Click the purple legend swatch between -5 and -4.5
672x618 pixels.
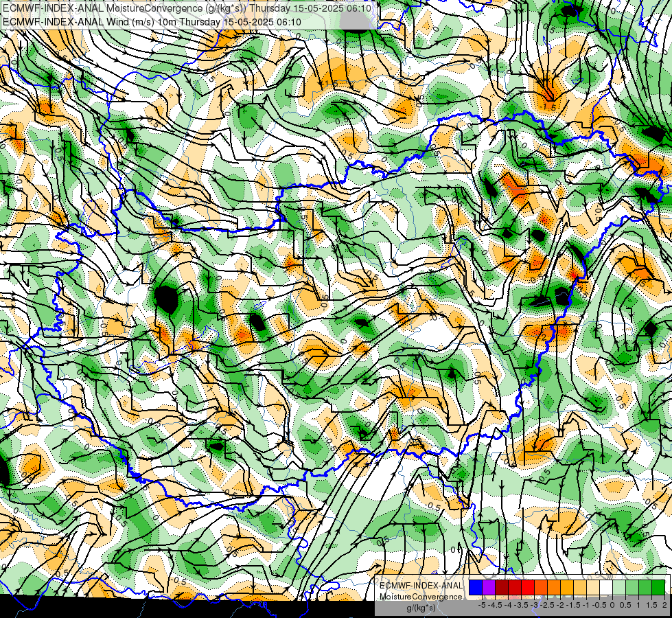pyautogui.click(x=489, y=587)
